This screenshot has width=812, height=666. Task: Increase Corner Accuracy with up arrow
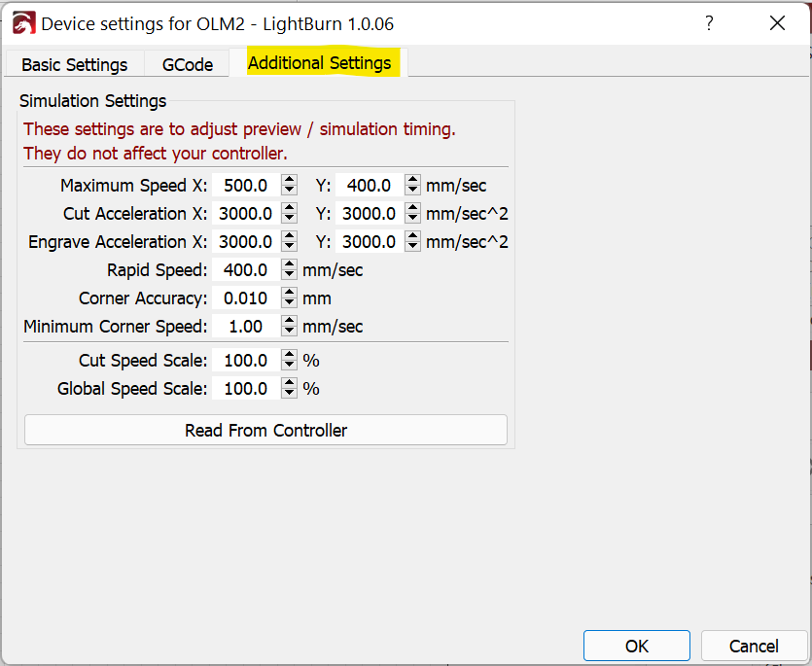pyautogui.click(x=290, y=293)
